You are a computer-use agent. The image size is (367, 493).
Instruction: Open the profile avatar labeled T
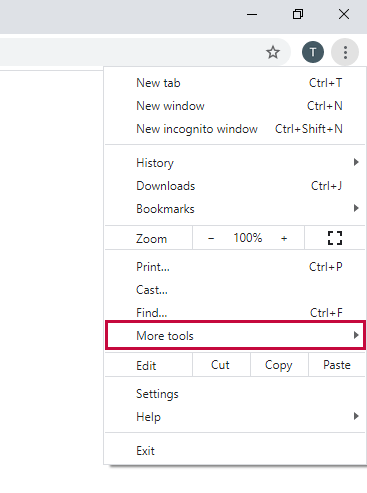tap(313, 52)
